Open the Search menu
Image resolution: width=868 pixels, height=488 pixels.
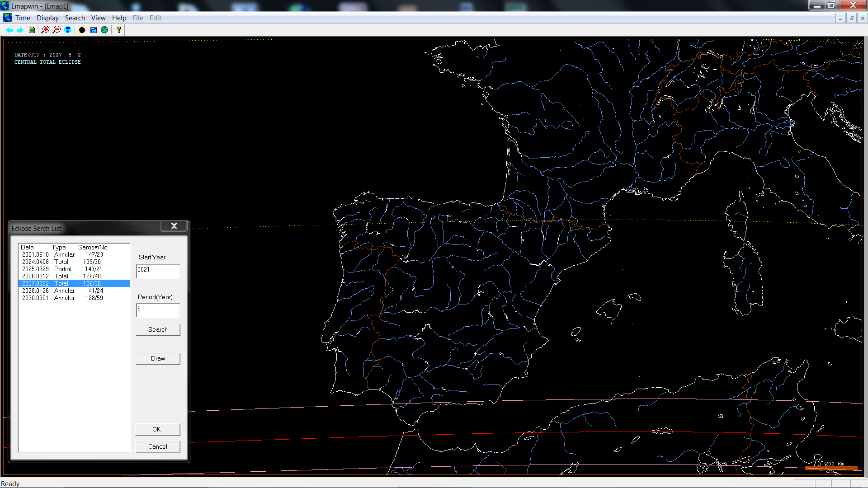75,18
